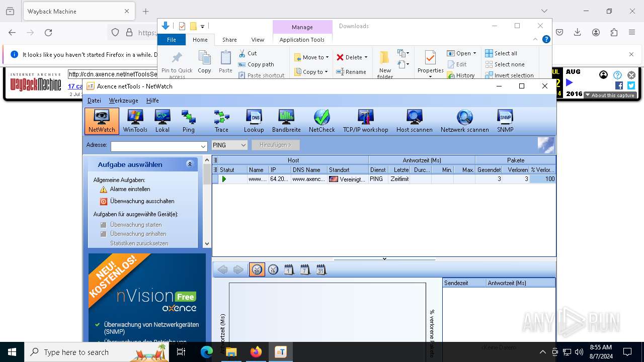The width and height of the screenshot is (644, 362).
Task: Switch to Explorer Share tab
Action: point(229,40)
